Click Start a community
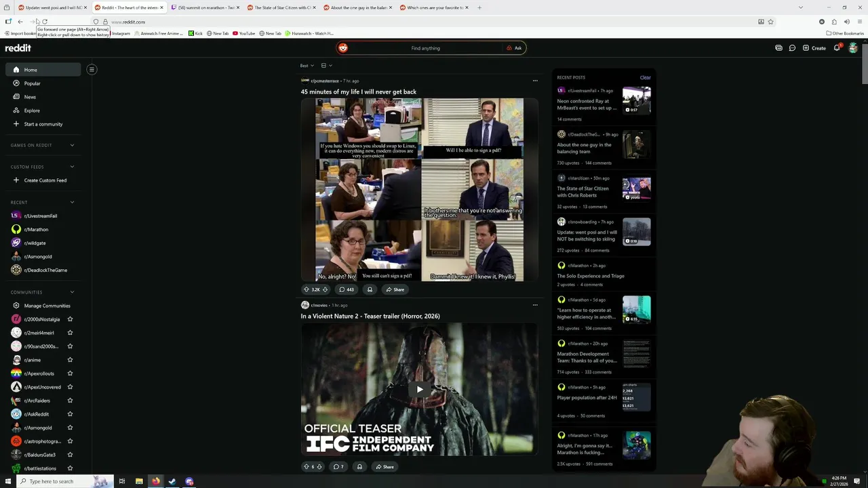The image size is (868, 488). (x=43, y=124)
